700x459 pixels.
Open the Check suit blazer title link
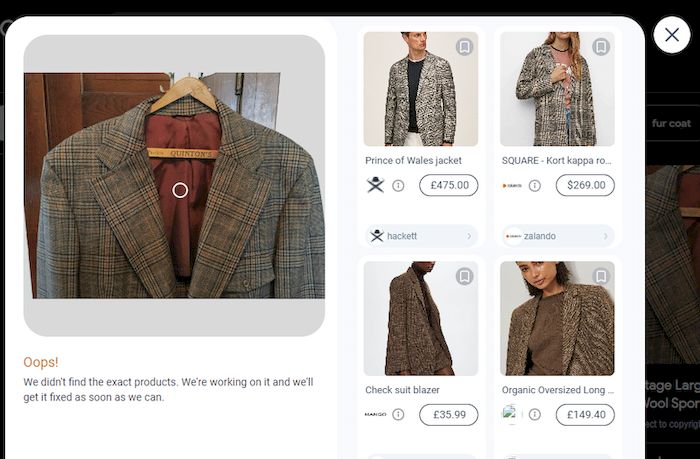[x=402, y=390]
